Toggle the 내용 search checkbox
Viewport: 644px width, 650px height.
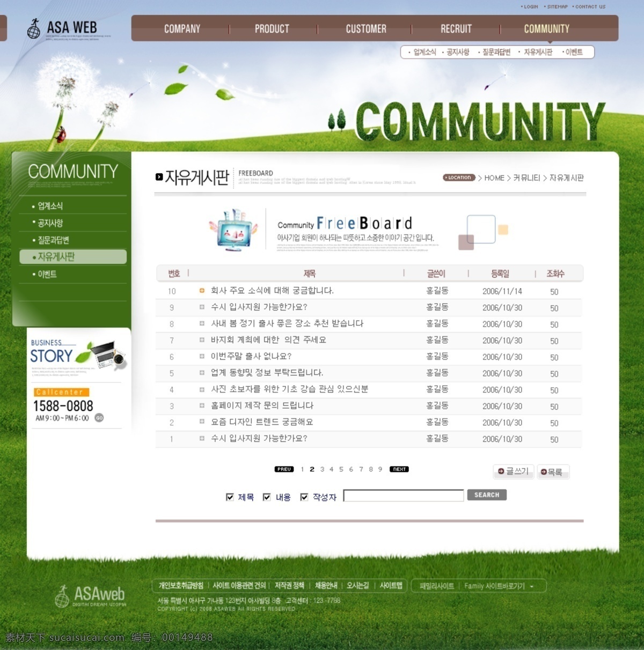(x=267, y=497)
